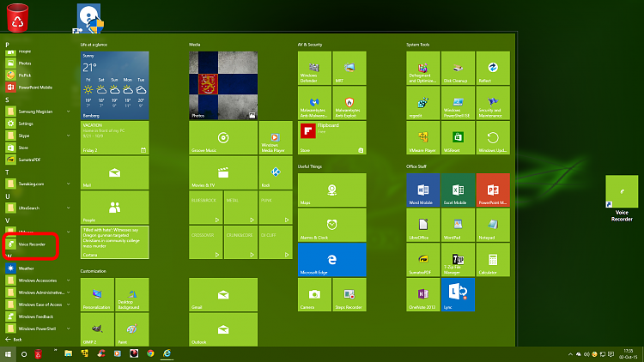Launch the regedit tile

coord(423,103)
